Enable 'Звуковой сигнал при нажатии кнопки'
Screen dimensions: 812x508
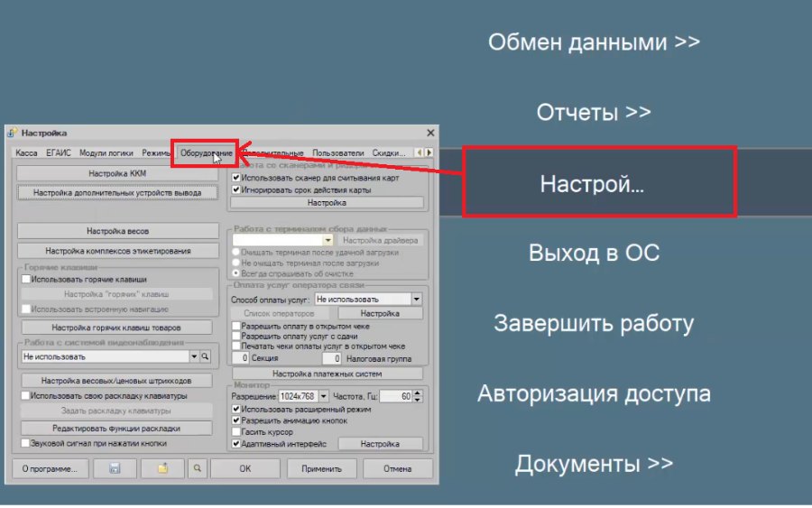click(25, 443)
